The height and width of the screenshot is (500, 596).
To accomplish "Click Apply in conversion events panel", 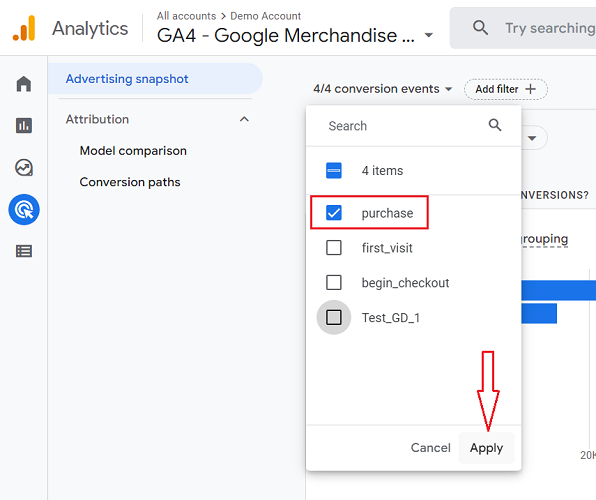I will pos(487,448).
